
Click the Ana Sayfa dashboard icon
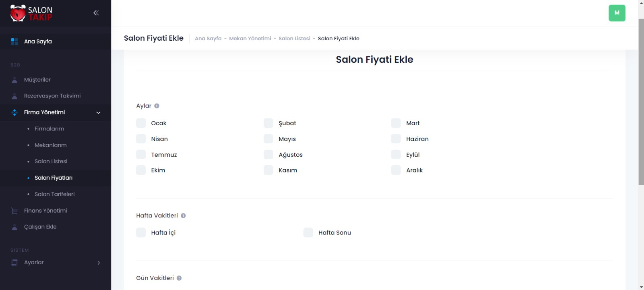tap(14, 41)
